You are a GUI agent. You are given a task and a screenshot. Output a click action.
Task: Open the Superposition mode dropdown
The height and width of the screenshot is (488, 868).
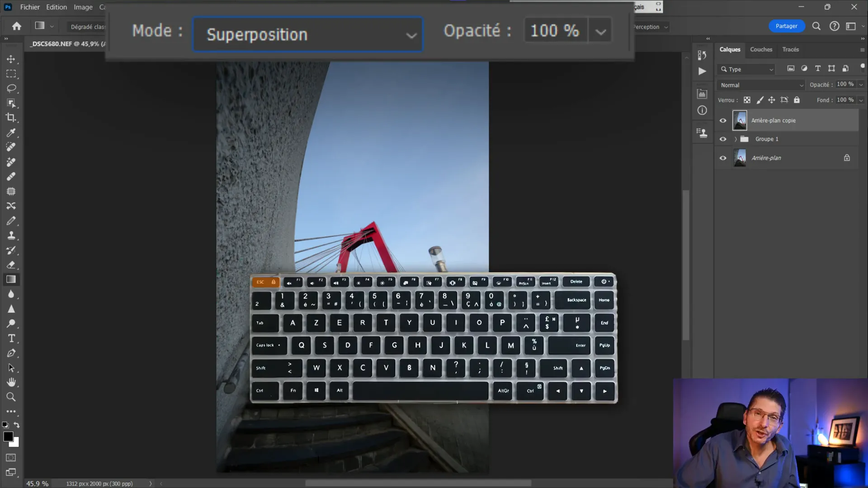307,34
